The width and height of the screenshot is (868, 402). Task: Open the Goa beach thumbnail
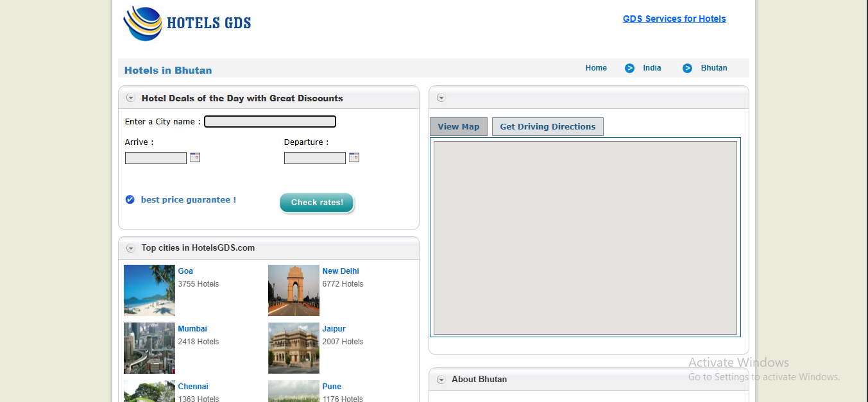(149, 290)
